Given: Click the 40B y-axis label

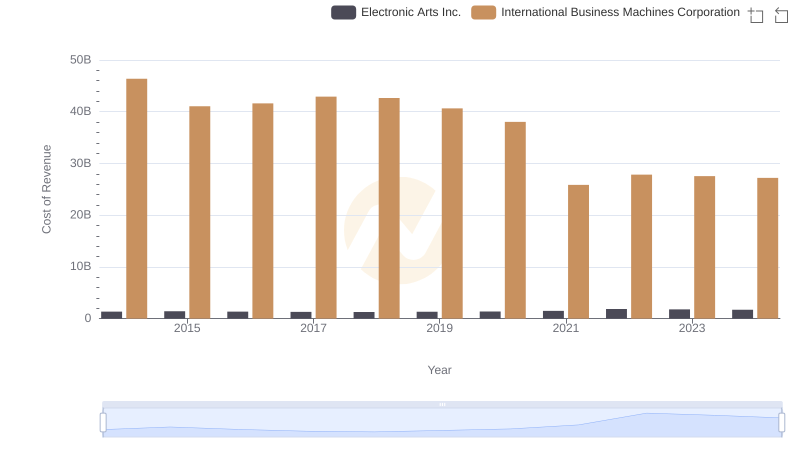Looking at the screenshot, I should (81, 111).
